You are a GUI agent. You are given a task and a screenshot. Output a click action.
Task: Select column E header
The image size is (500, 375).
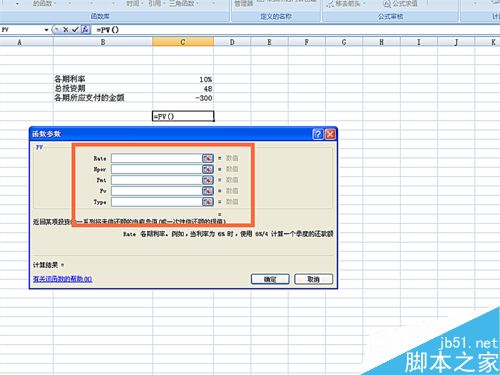tap(269, 42)
